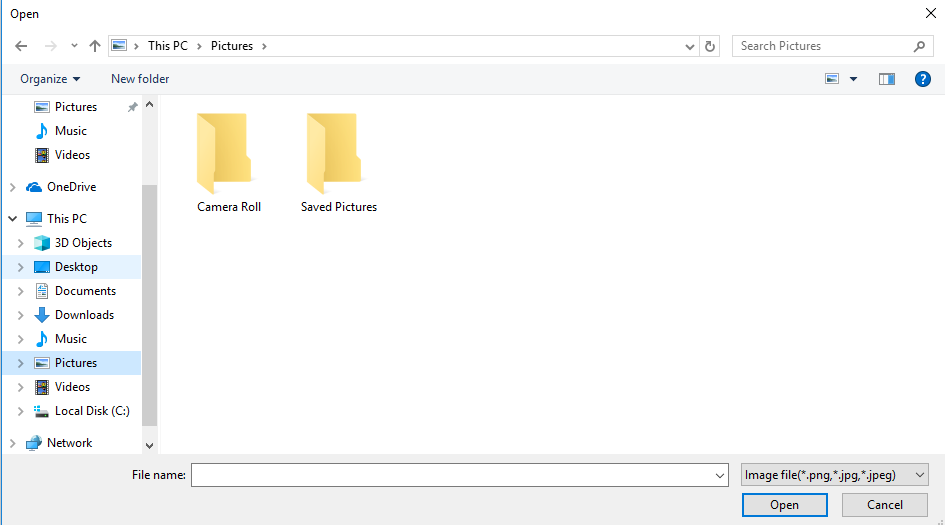Open the view options dropdown arrow
Screen dimensions: 945x525
853,79
